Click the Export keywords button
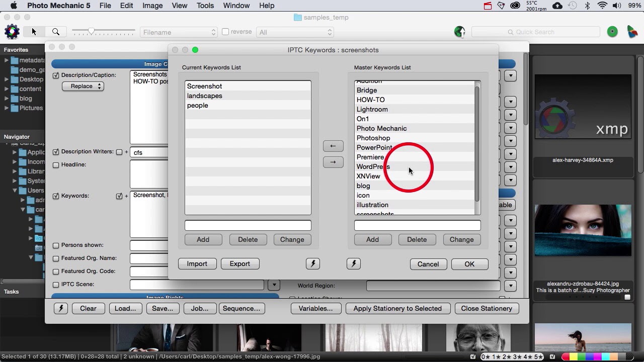This screenshot has height=362, width=644. coord(240,263)
